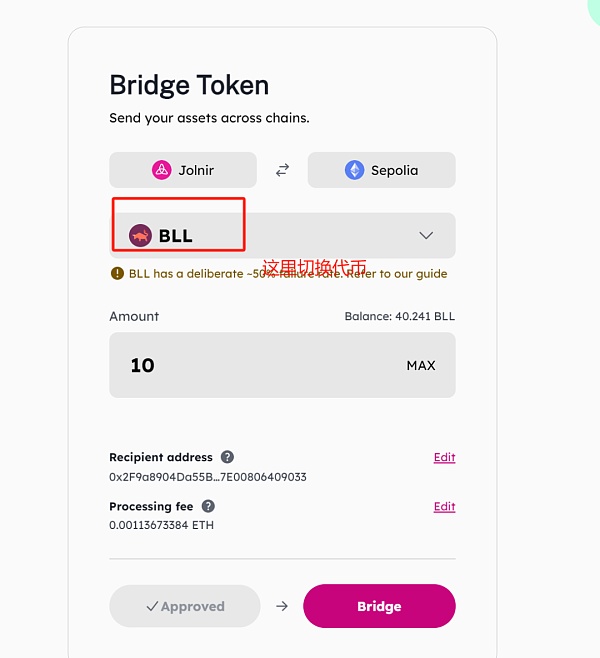Click the warning icon before BLL notice
Viewport: 600px width, 658px height.
click(x=117, y=273)
